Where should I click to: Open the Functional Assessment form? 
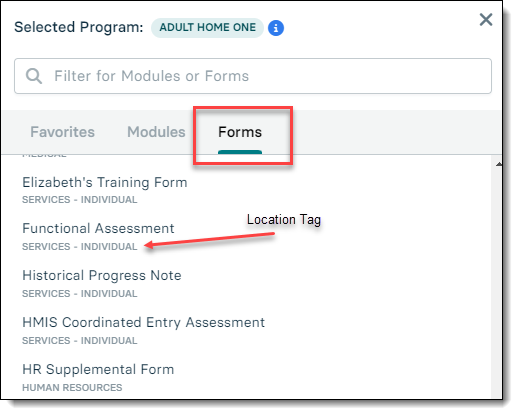click(x=98, y=229)
